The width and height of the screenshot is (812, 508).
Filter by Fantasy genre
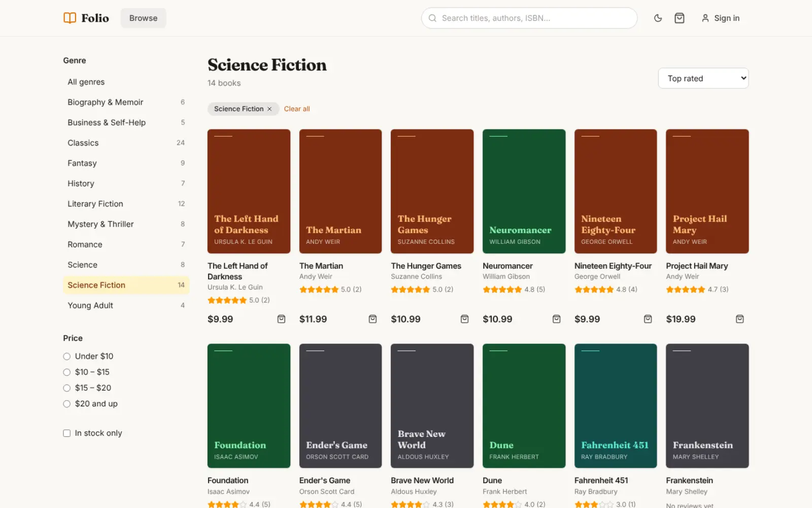126,163
